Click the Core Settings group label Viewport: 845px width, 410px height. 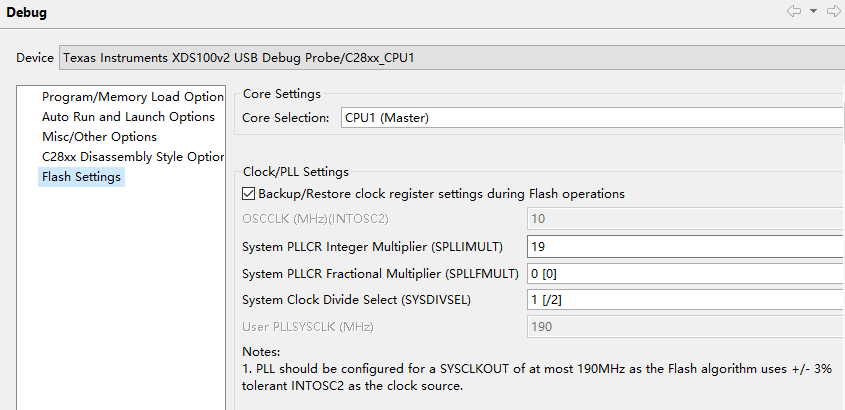[282, 94]
